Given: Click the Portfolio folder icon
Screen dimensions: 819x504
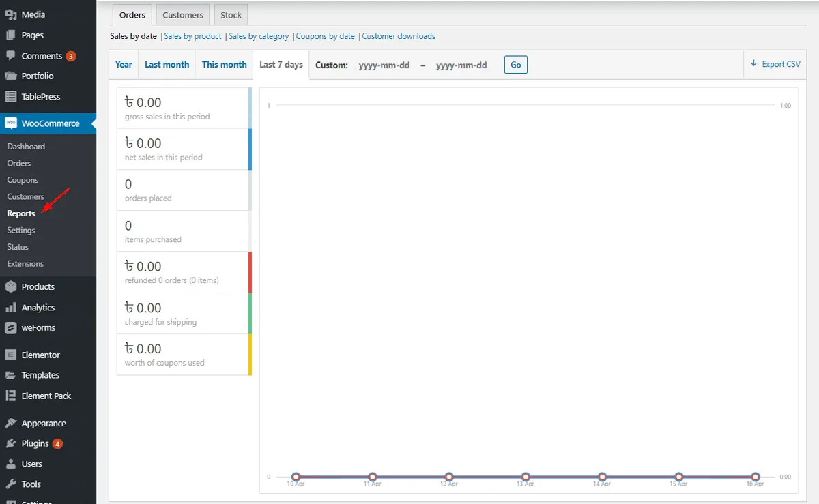Looking at the screenshot, I should pyautogui.click(x=11, y=76).
